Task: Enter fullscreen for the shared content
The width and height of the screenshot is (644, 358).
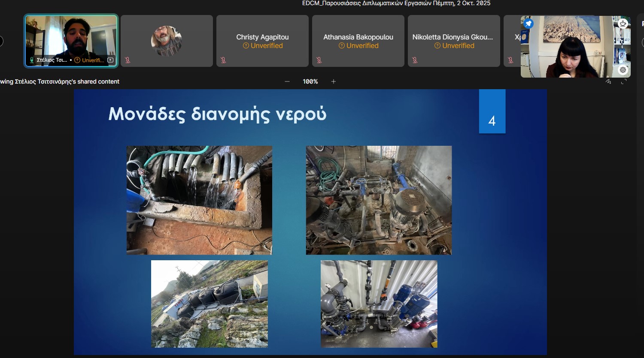Action: point(624,81)
